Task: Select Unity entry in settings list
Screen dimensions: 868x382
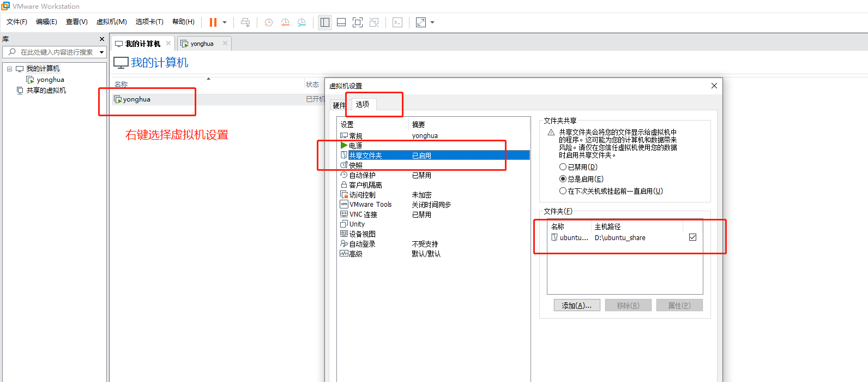Action: point(352,224)
